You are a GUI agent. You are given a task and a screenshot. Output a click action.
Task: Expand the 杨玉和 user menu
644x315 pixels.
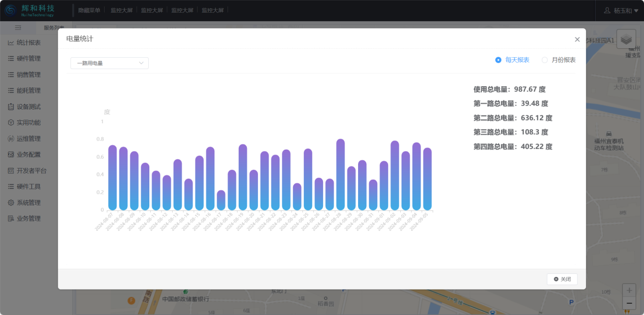pyautogui.click(x=621, y=11)
